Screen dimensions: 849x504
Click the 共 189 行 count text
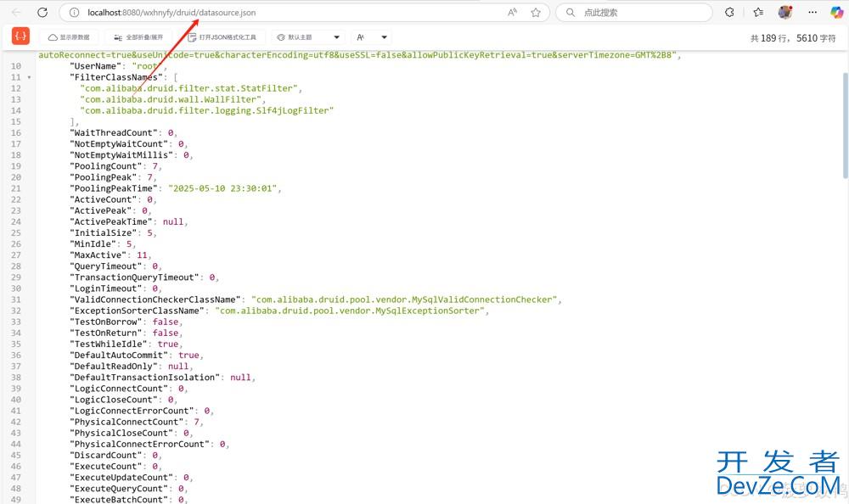[x=769, y=38]
